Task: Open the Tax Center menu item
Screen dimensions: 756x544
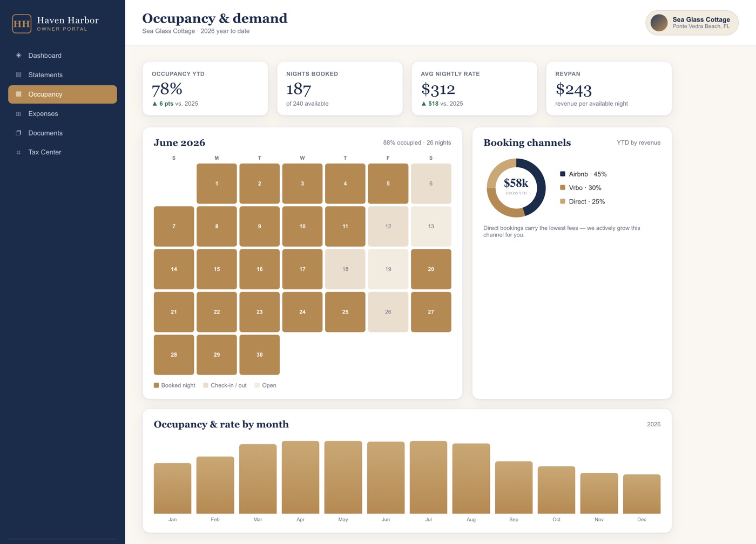Action: 63,152
